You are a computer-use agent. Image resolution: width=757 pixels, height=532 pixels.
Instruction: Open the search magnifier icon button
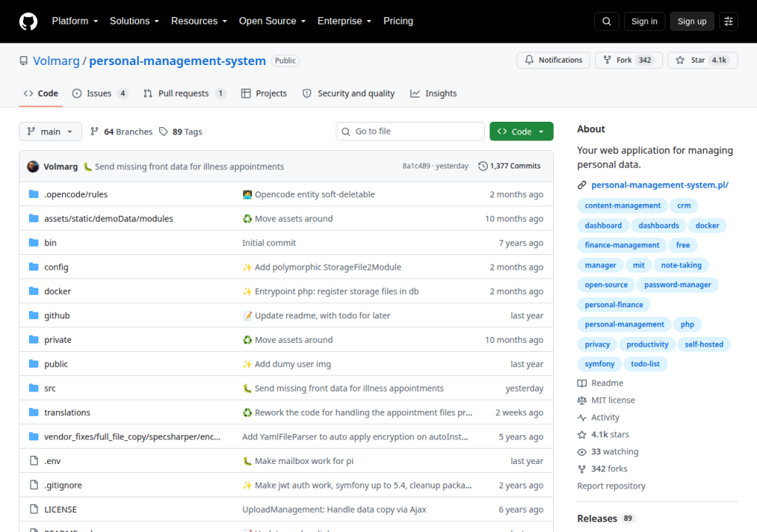607,21
